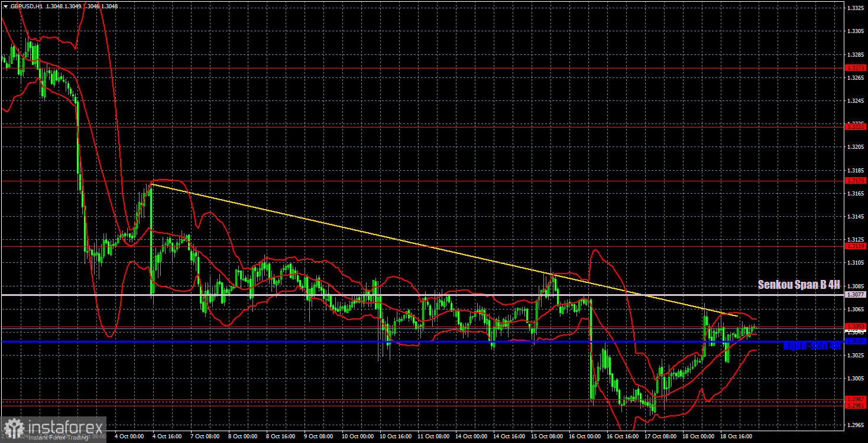868x443 pixels.
Task: Click the 15 Oct 08:00 time label
Action: coord(546,437)
